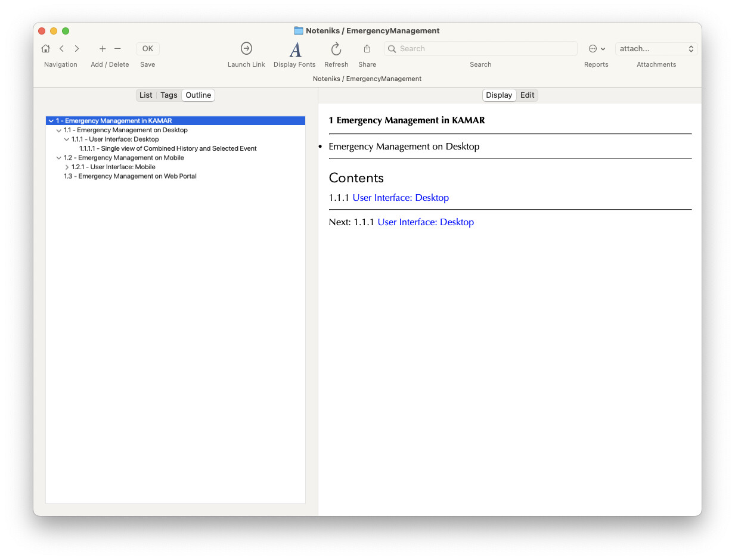
Task: Switch to the Edit tab
Action: [527, 95]
